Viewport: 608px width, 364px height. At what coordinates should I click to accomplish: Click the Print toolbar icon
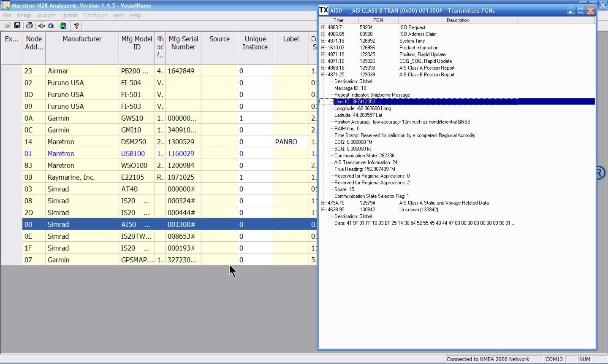tap(29, 26)
